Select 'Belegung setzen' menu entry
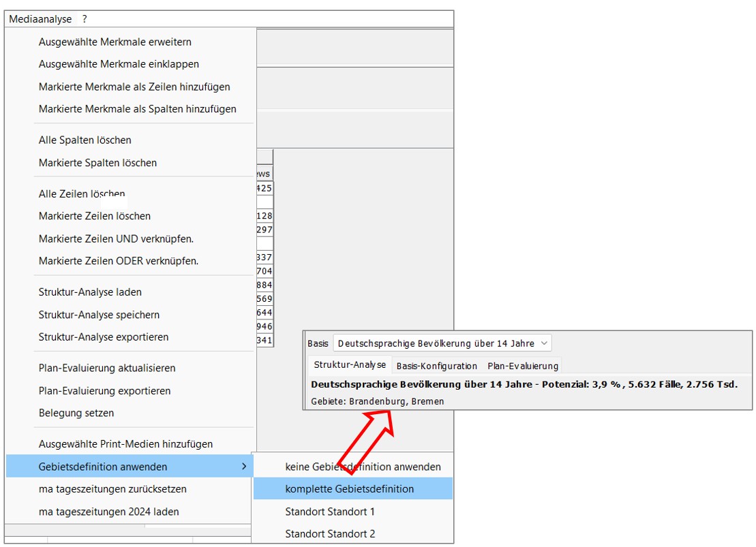 [76, 413]
